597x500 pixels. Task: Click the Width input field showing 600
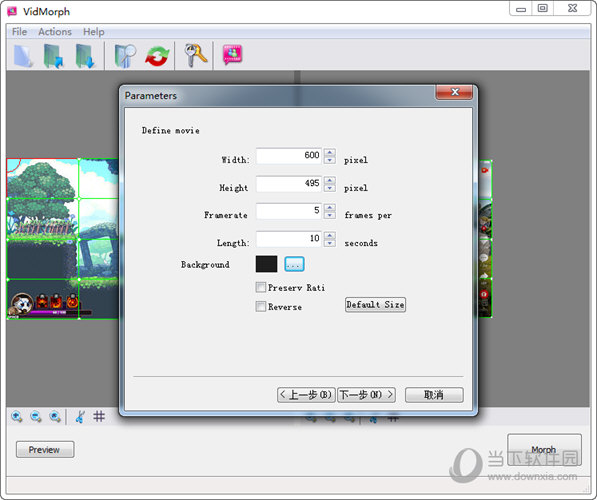coord(289,156)
